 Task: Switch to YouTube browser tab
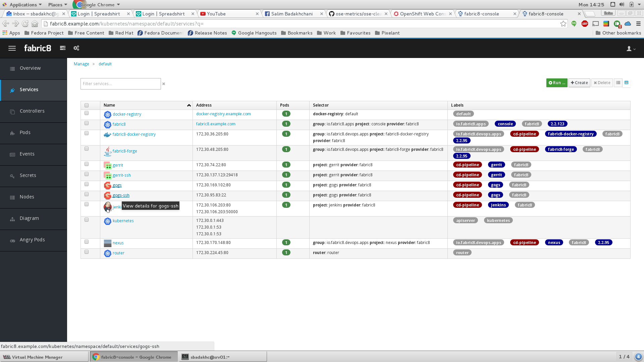coord(229,14)
